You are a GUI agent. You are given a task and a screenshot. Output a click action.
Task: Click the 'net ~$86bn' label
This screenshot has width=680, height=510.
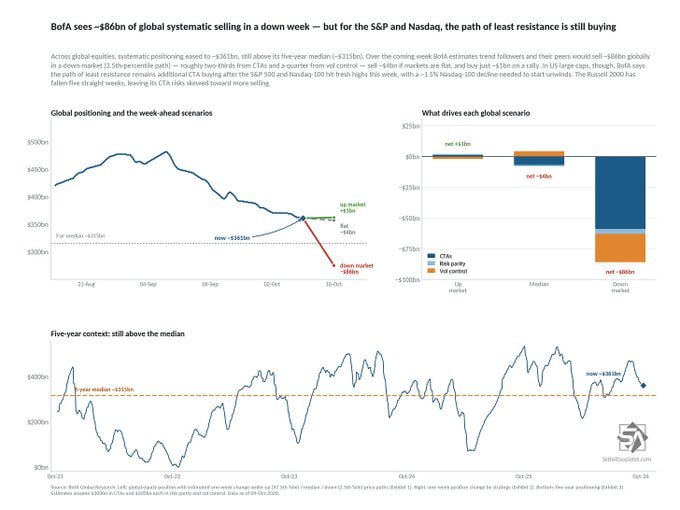click(x=620, y=272)
